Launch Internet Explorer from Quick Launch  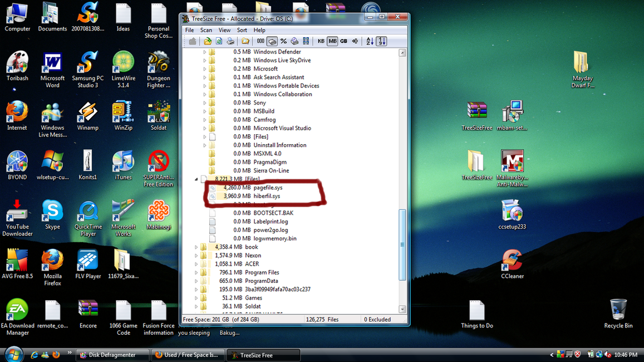[35, 355]
